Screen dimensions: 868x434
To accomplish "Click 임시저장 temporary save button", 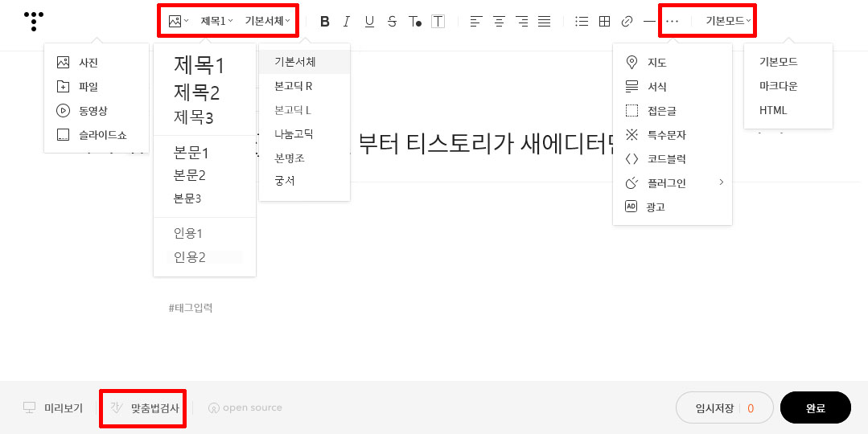I will point(724,408).
